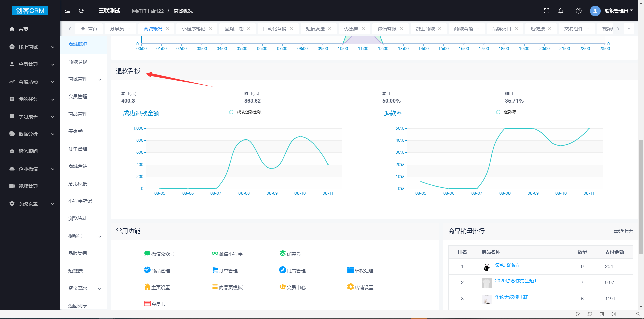Viewport: 644px width, 319px height.
Task: Open the notification bell
Action: coord(560,11)
